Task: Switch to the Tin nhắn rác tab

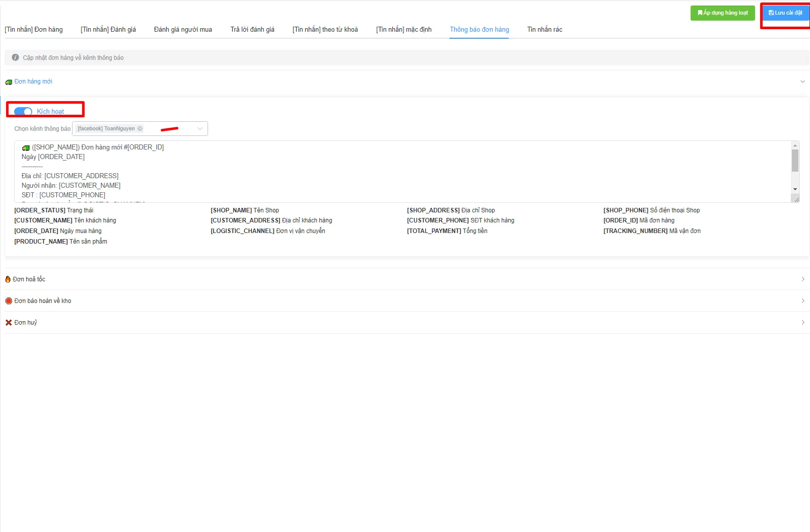Action: [x=545, y=30]
